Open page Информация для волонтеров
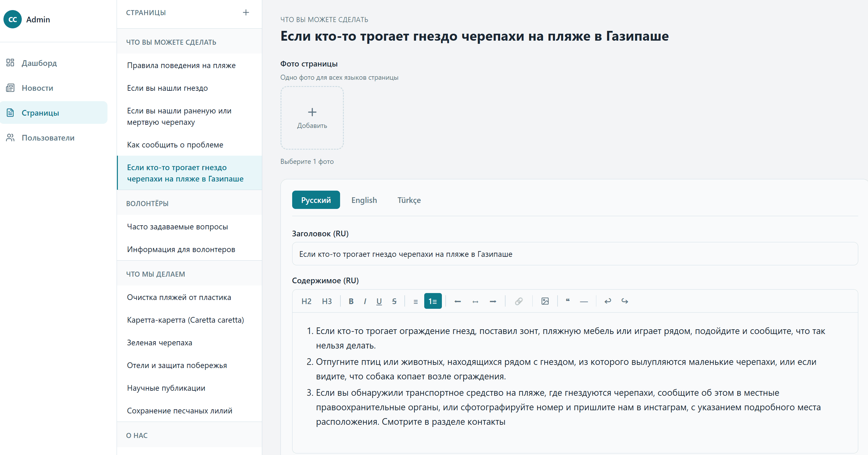The image size is (868, 455). (x=189, y=249)
